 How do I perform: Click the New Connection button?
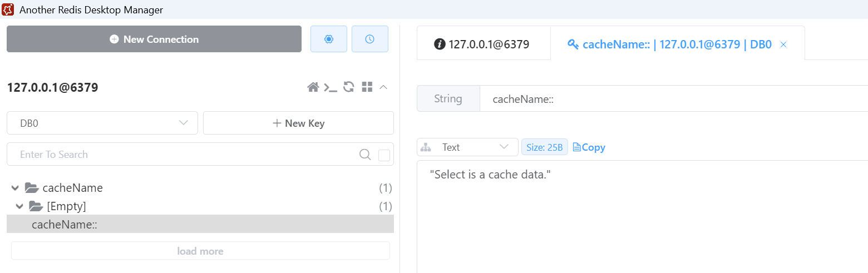tap(154, 39)
